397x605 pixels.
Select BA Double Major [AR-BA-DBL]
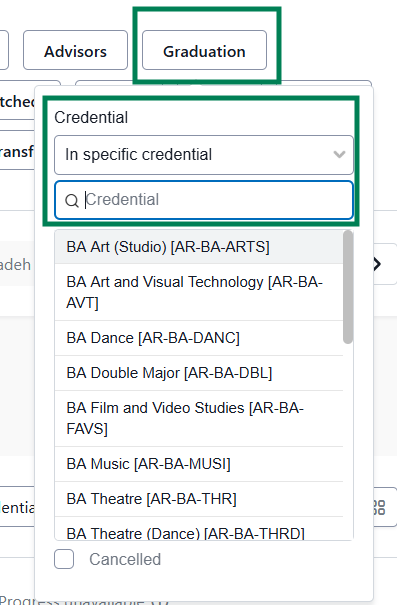199,373
